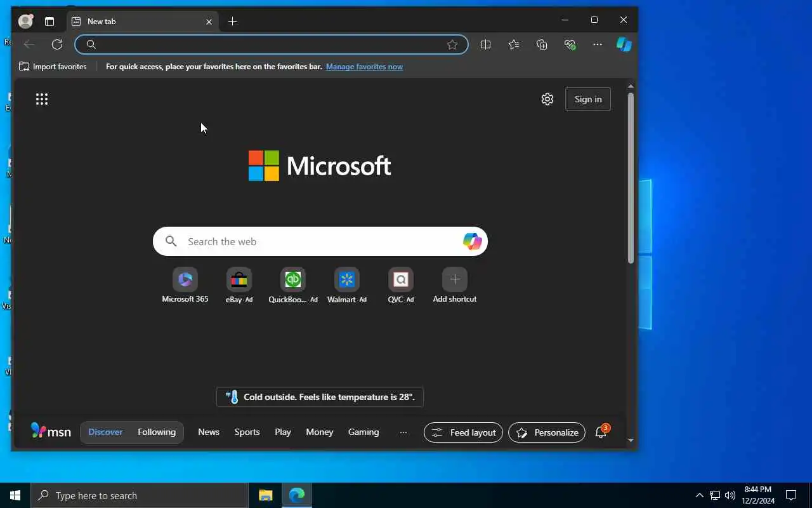Open notifications bell
812x508 pixels.
coord(601,432)
